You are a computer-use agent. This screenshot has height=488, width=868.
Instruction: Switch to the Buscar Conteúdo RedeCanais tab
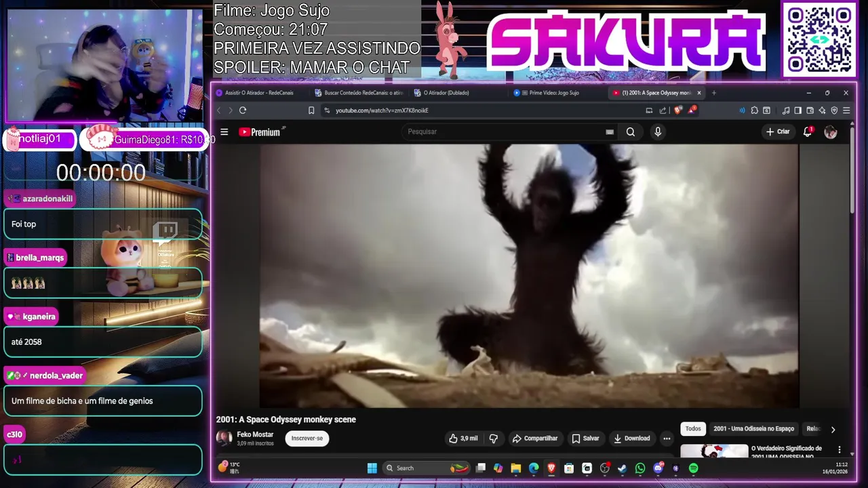click(x=359, y=93)
